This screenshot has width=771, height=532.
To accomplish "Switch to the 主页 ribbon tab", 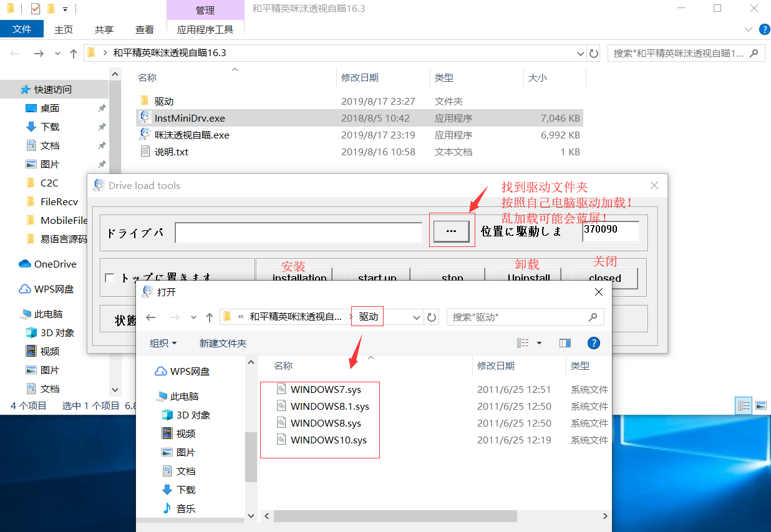I will tap(64, 29).
